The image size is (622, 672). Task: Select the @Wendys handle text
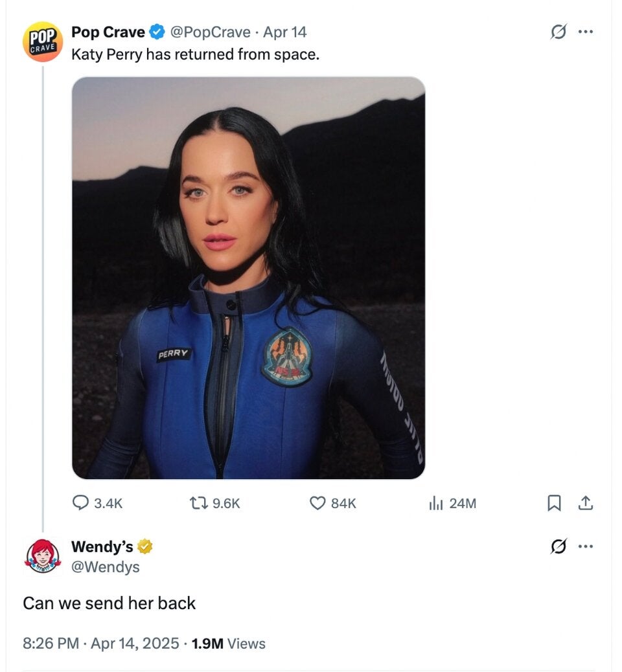click(x=105, y=566)
